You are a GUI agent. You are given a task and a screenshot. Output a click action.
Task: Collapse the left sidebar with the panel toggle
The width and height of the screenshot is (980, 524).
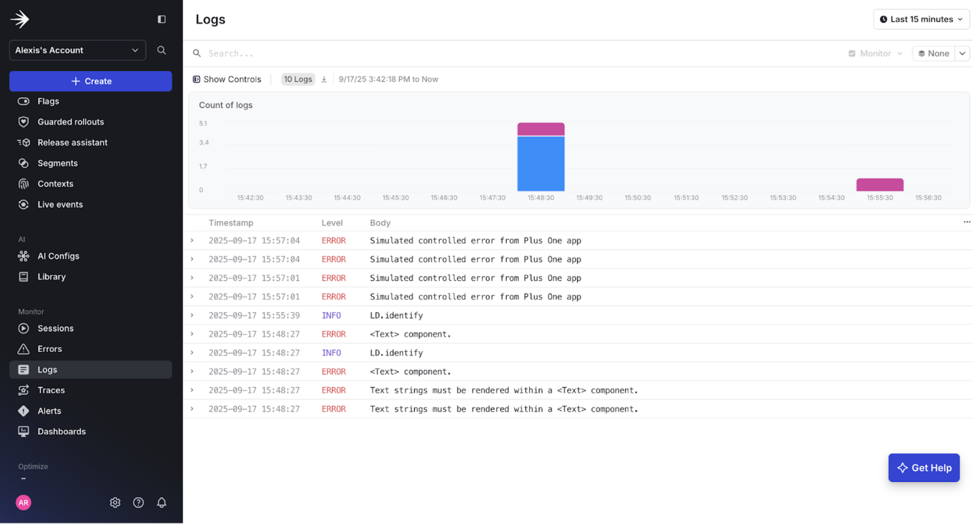coord(161,19)
